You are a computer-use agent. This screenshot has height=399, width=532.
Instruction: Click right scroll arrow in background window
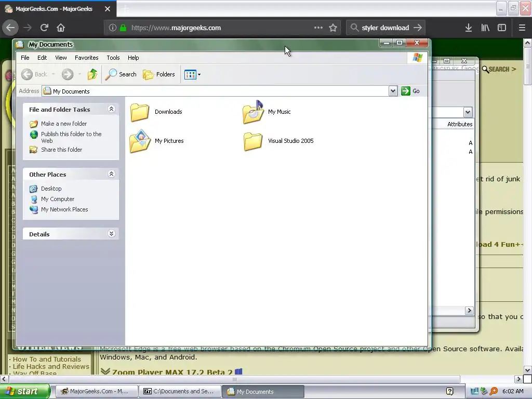469,311
